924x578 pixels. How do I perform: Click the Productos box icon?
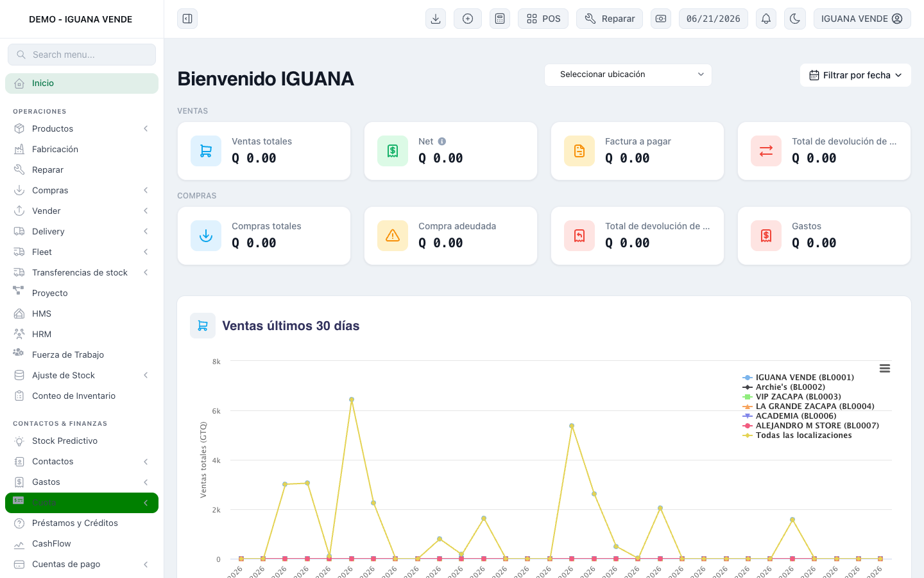click(x=19, y=128)
